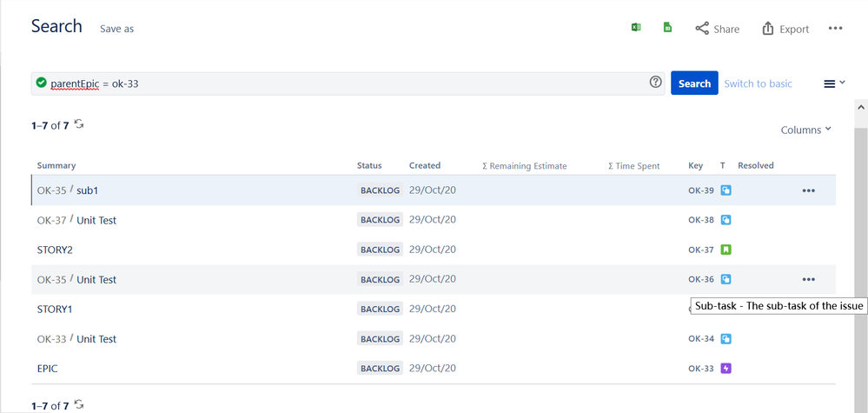Click the blue Search button
Image resolution: width=868 pixels, height=413 pixels.
tap(694, 83)
